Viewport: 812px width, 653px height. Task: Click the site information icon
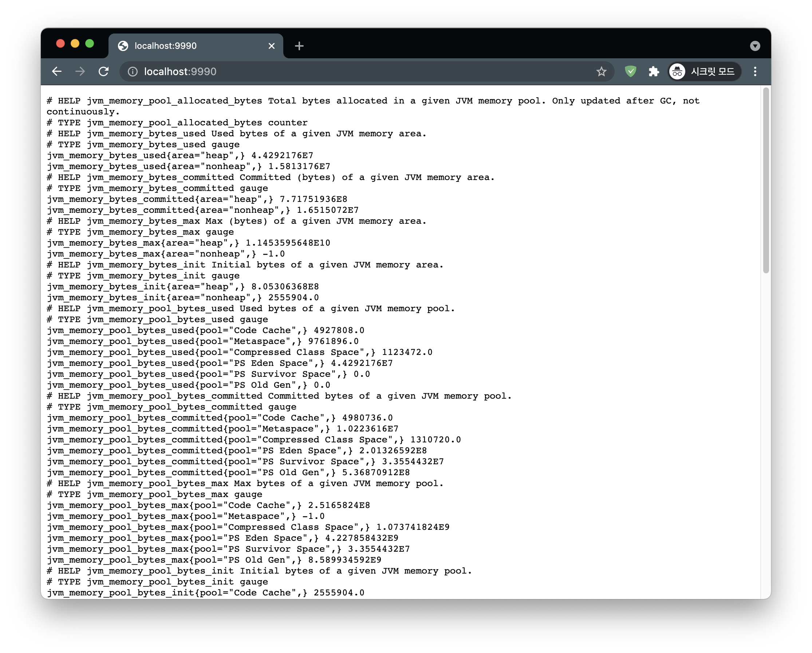(133, 71)
